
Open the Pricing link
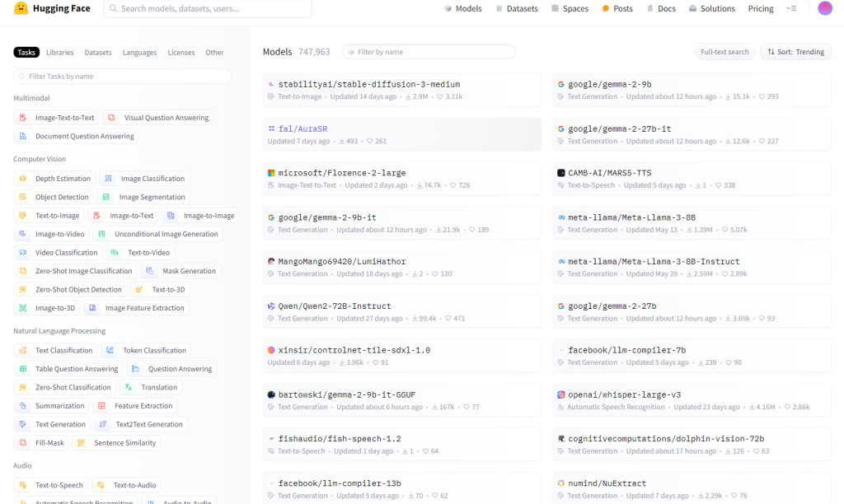761,9
